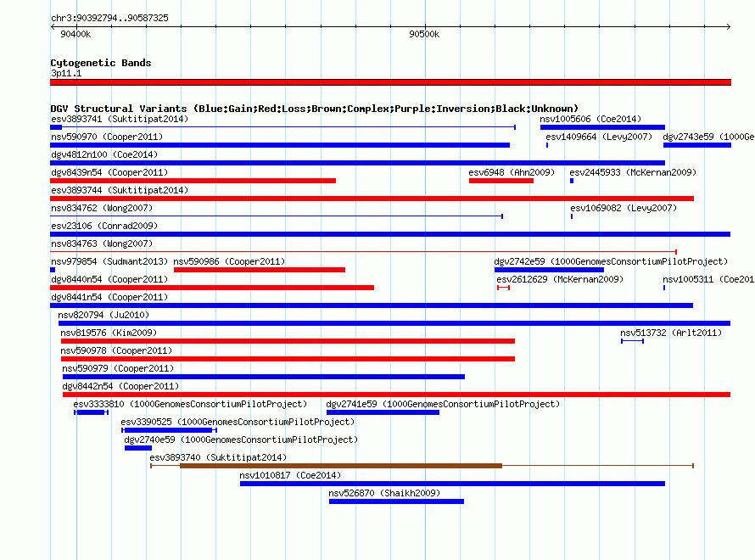
Task: Click the dgv2740e59 variant label
Action: click(x=241, y=440)
